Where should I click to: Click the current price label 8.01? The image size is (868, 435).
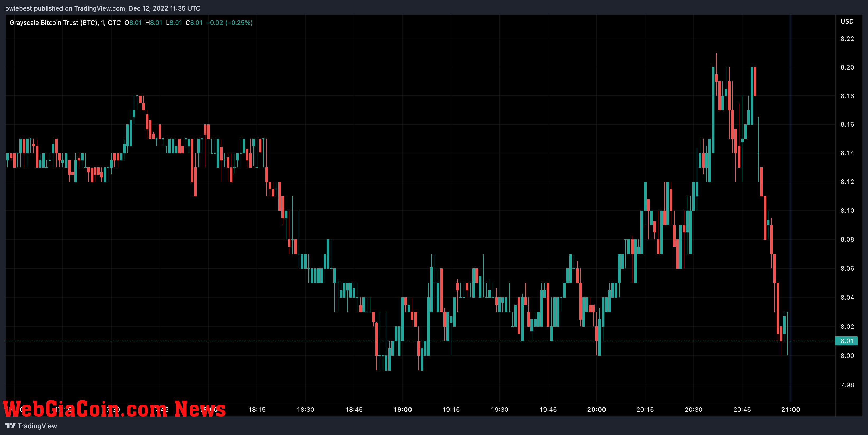coord(847,341)
